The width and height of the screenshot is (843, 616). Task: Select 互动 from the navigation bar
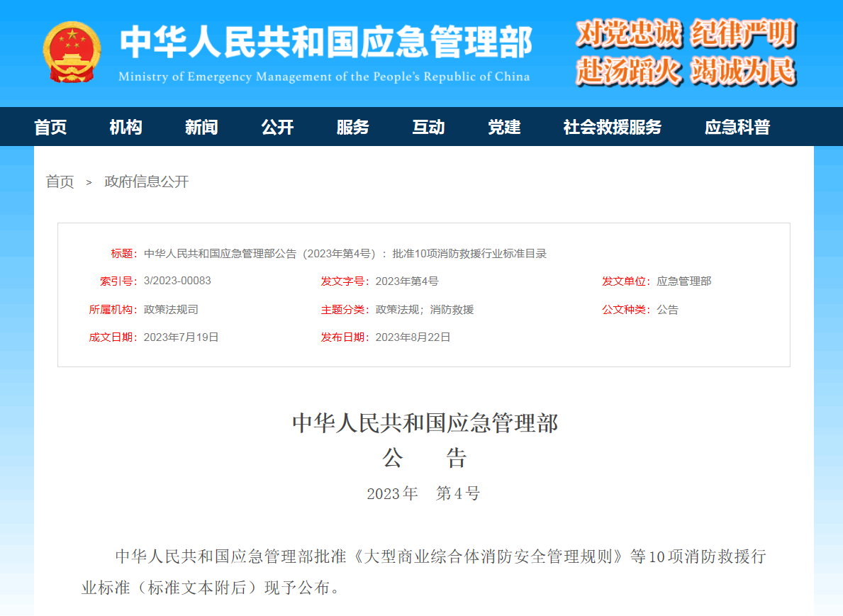pyautogui.click(x=428, y=127)
